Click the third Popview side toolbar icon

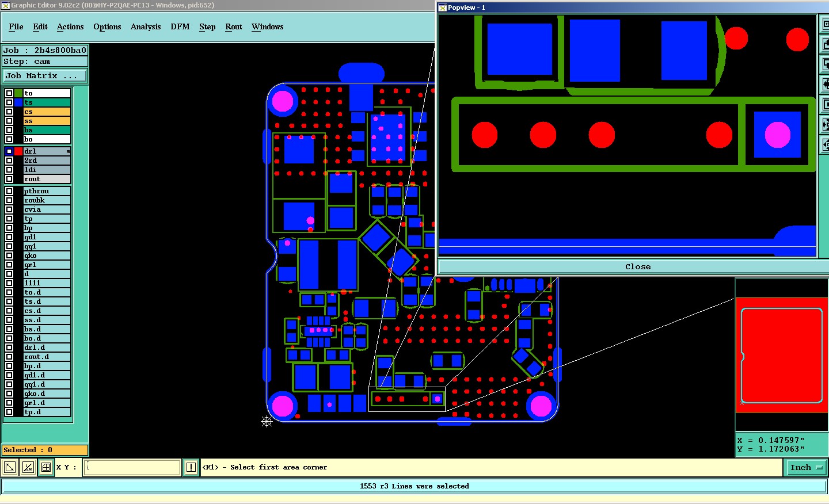point(824,64)
